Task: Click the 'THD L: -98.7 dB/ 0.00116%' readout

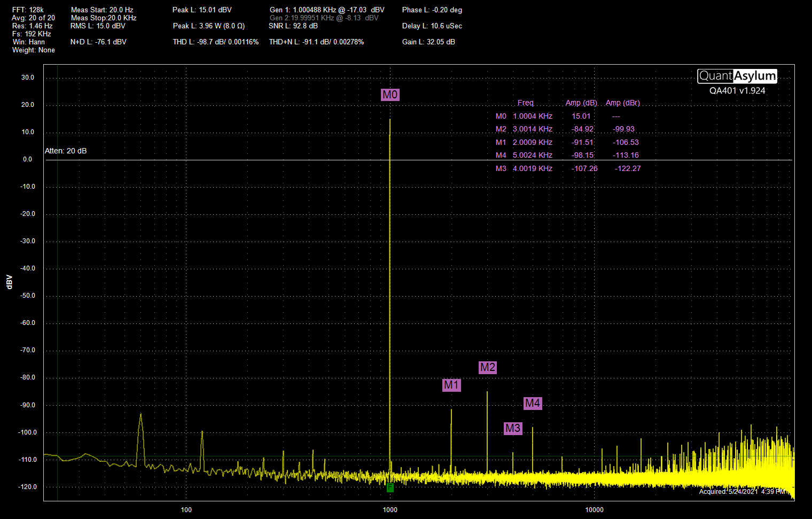Action: (x=215, y=42)
